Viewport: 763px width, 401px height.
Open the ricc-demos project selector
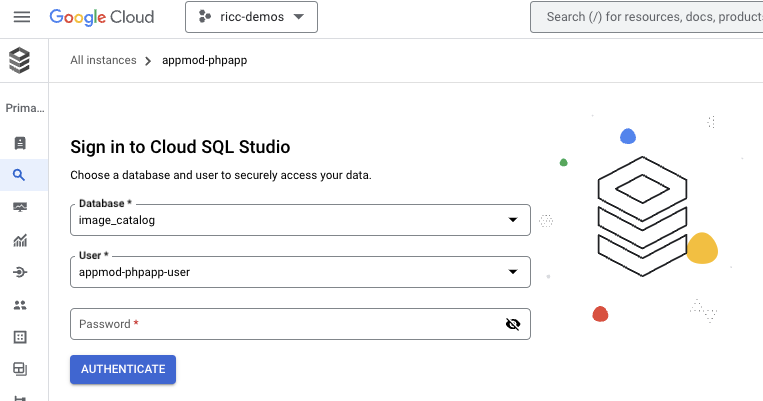pyautogui.click(x=251, y=17)
